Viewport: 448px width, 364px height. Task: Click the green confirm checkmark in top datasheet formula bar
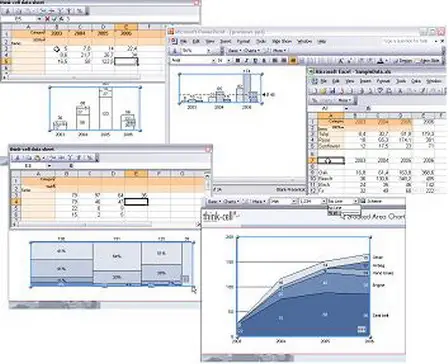[54, 19]
